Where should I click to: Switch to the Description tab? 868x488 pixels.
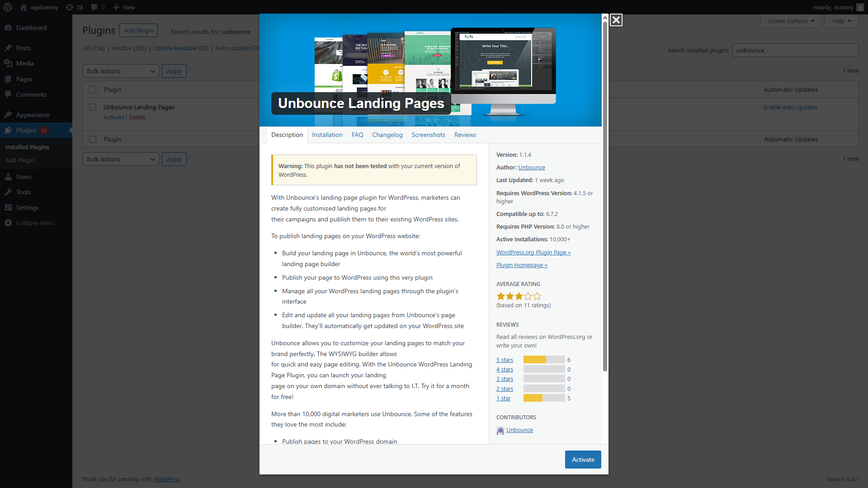point(287,135)
